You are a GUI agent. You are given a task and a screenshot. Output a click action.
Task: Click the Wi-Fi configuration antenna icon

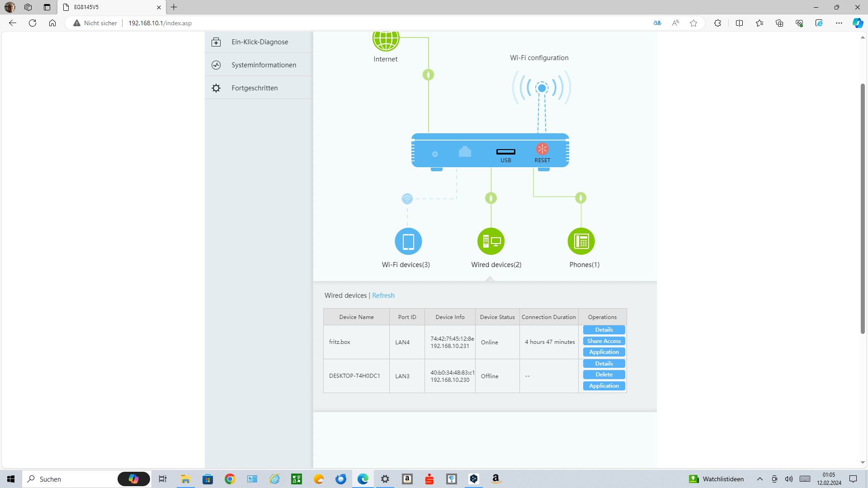coord(542,88)
